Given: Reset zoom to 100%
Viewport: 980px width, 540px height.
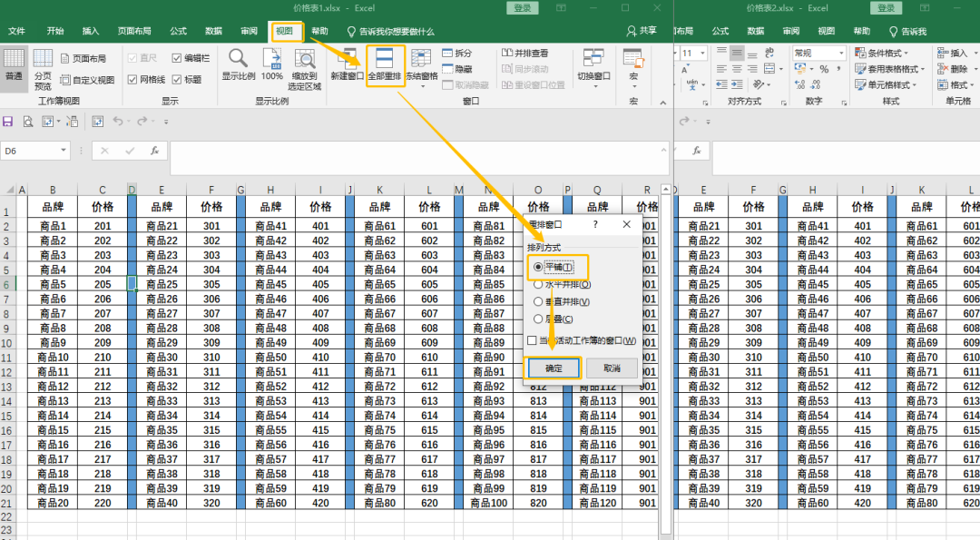Looking at the screenshot, I should coord(272,65).
